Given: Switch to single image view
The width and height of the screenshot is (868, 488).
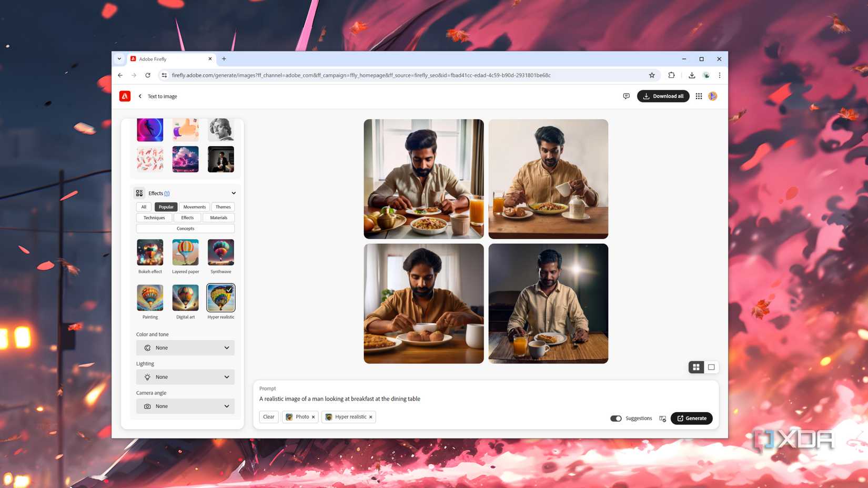Looking at the screenshot, I should pos(711,367).
